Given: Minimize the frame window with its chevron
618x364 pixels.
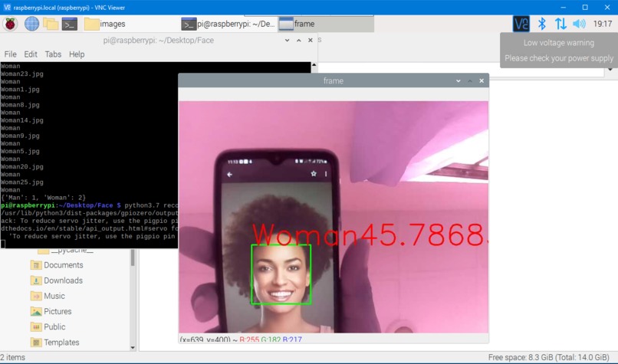Looking at the screenshot, I should [x=458, y=80].
